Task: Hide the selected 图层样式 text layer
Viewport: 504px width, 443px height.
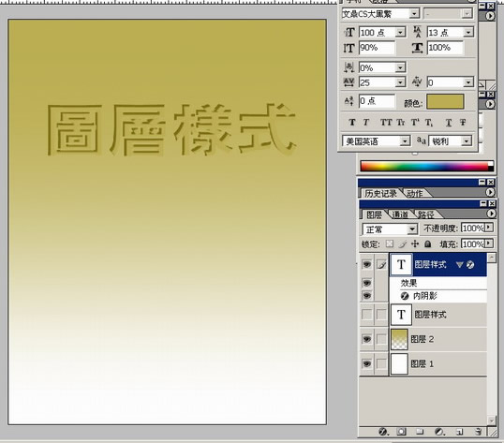Action: [x=366, y=265]
